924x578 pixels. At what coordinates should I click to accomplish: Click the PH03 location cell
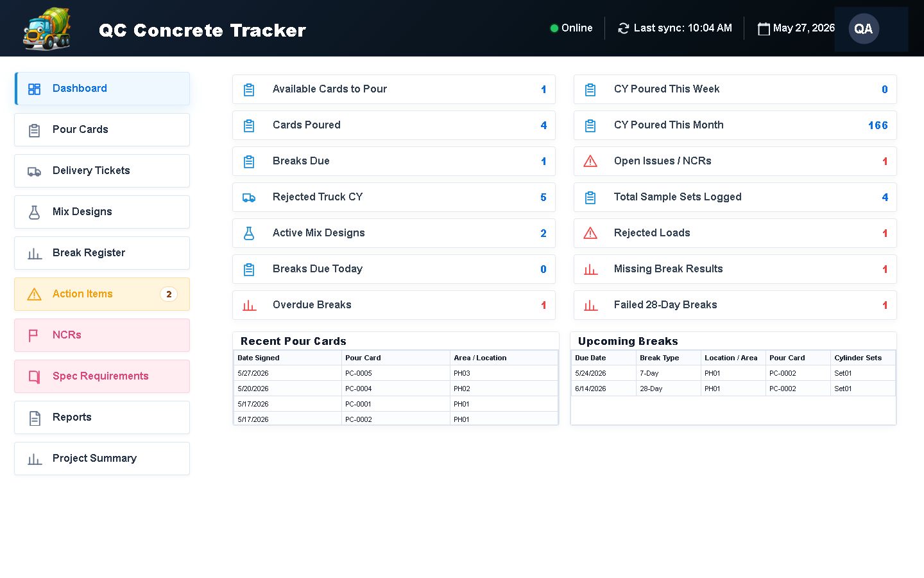point(504,373)
